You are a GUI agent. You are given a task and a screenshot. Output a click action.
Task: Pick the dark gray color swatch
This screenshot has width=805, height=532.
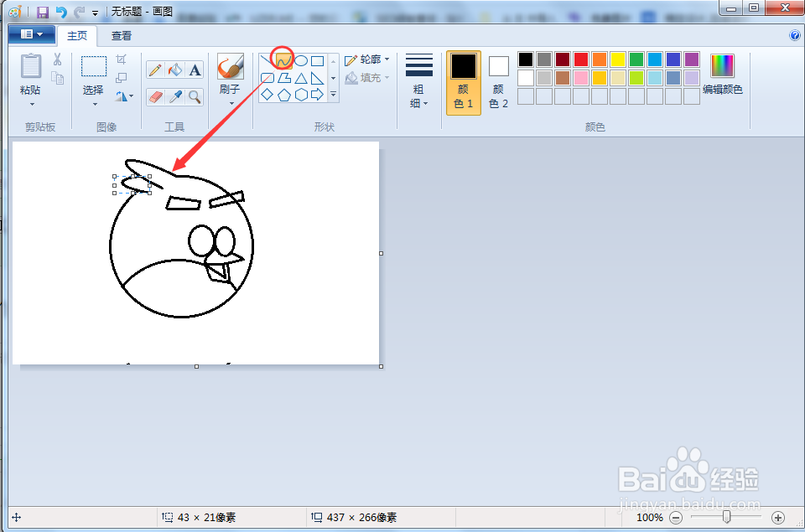tap(543, 59)
